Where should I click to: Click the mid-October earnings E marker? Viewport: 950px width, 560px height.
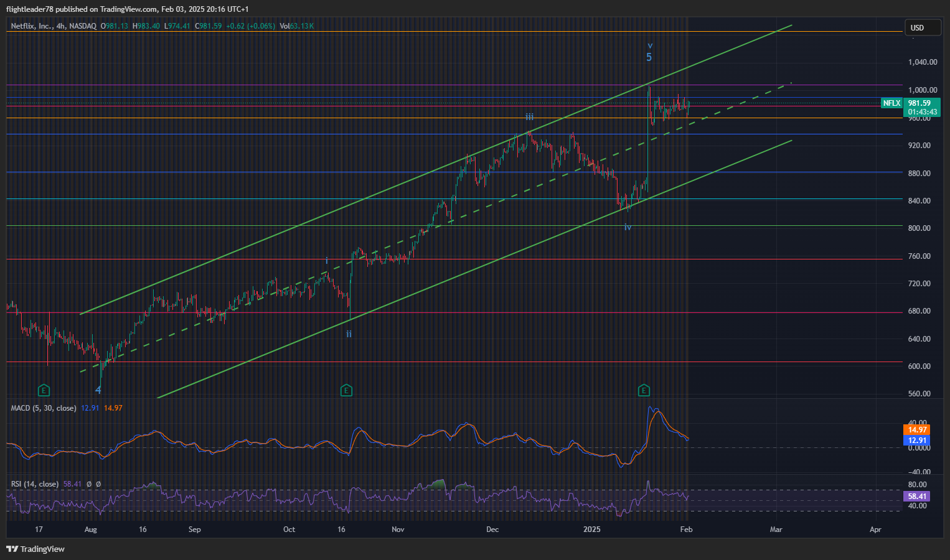click(x=347, y=391)
